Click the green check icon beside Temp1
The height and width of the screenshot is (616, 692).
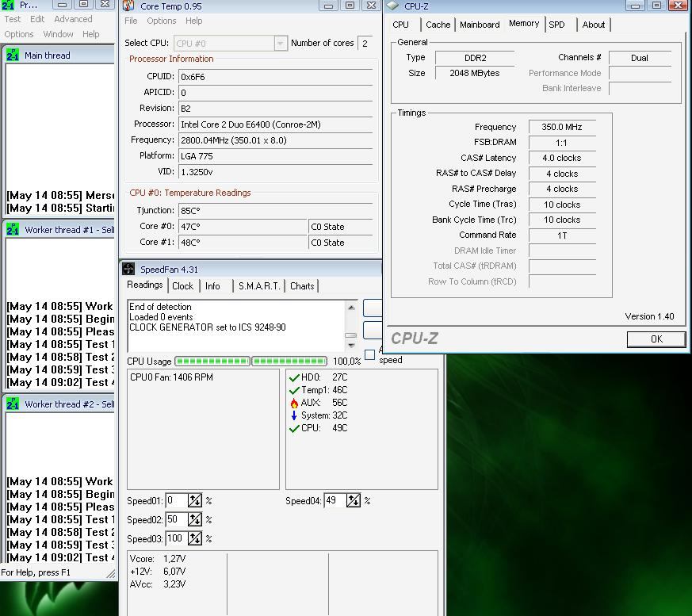294,391
